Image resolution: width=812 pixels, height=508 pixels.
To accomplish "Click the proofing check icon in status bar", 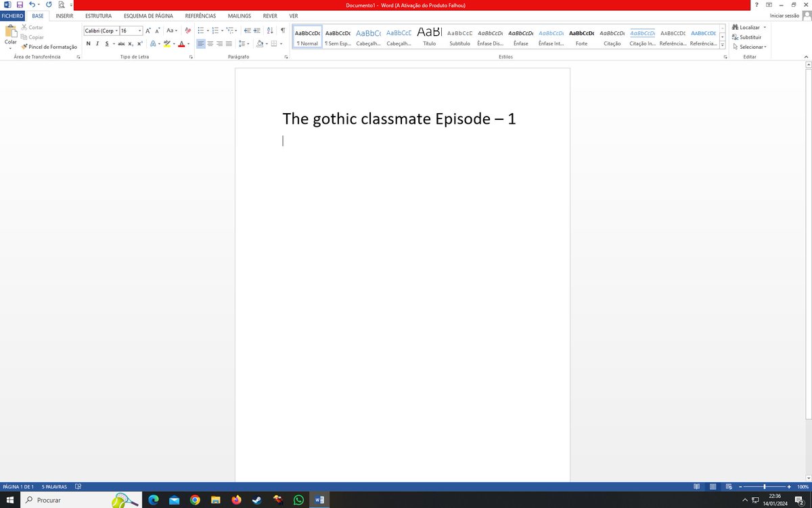I will pos(78,486).
